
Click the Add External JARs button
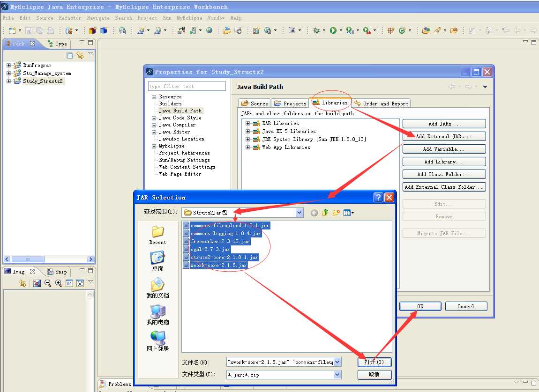(x=444, y=136)
